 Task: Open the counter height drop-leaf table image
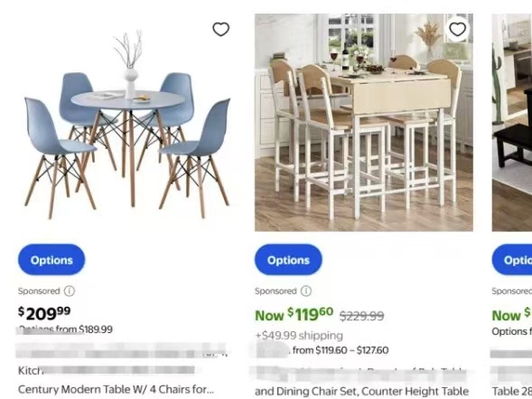[x=364, y=123]
